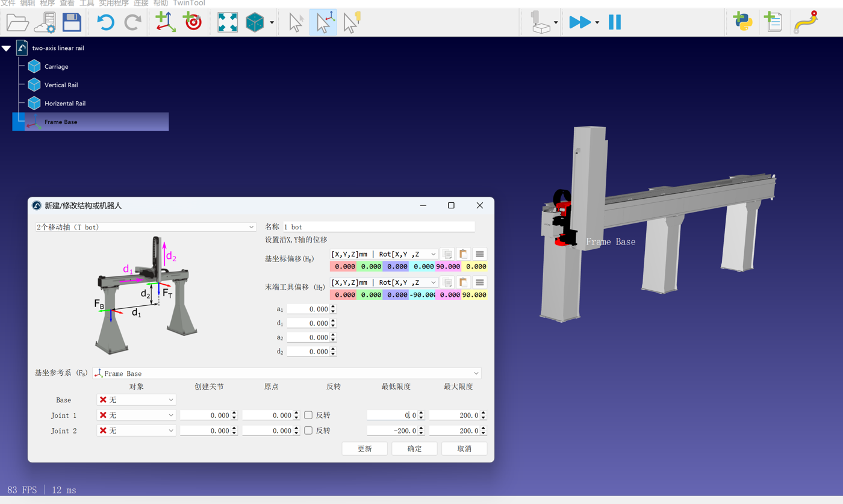This screenshot has width=843, height=504.
Task: Add a Python program icon
Action: [x=742, y=22]
